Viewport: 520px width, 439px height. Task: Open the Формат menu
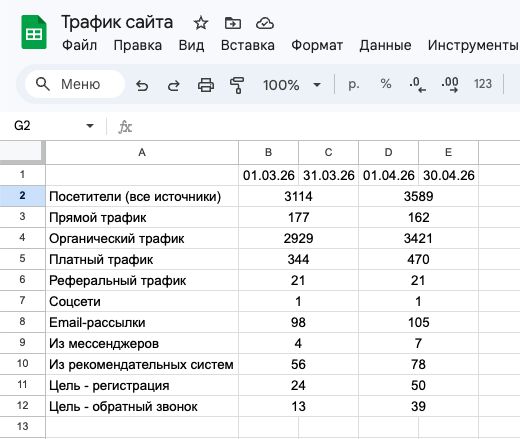[317, 45]
